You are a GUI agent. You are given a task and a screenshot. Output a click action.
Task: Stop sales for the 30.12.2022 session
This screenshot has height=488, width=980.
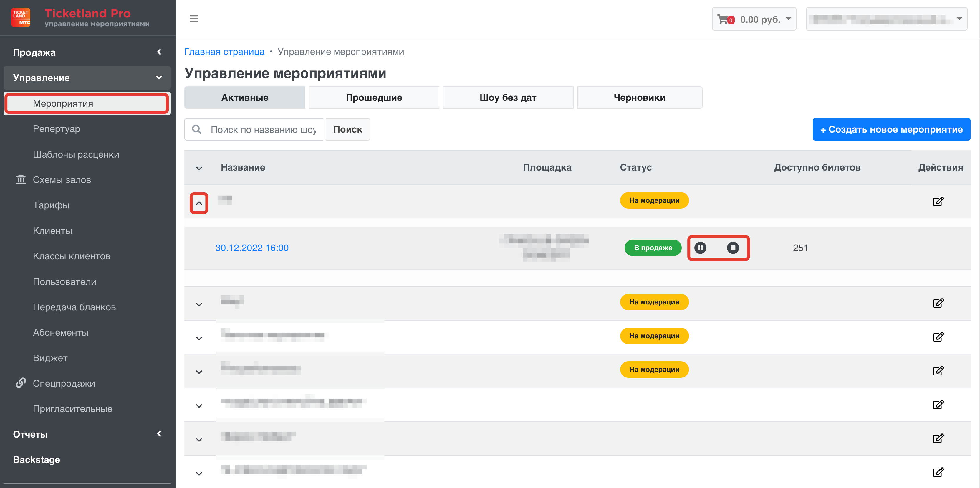[733, 248]
